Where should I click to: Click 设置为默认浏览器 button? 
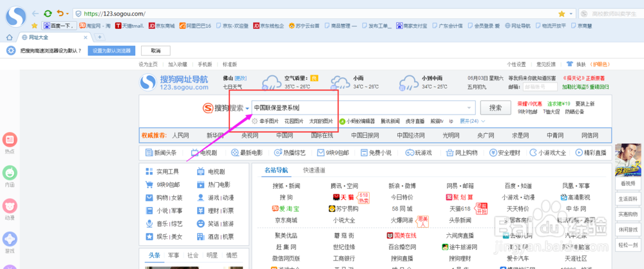coord(111,50)
